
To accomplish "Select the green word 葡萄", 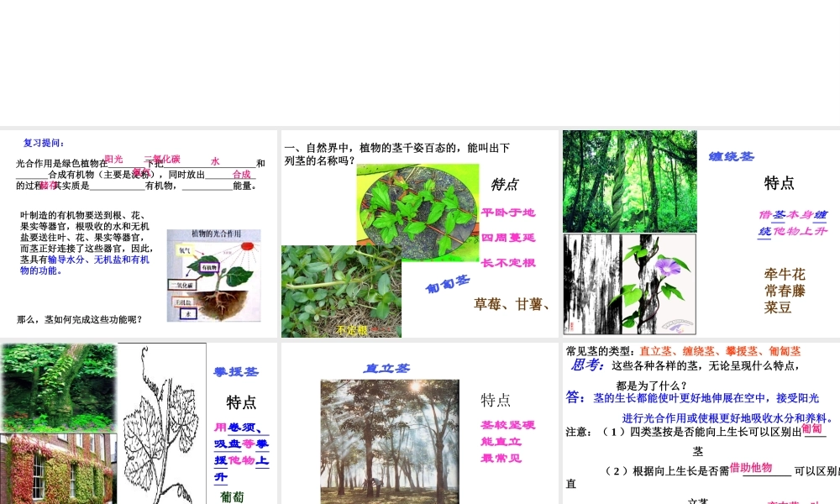I will pyautogui.click(x=232, y=497).
